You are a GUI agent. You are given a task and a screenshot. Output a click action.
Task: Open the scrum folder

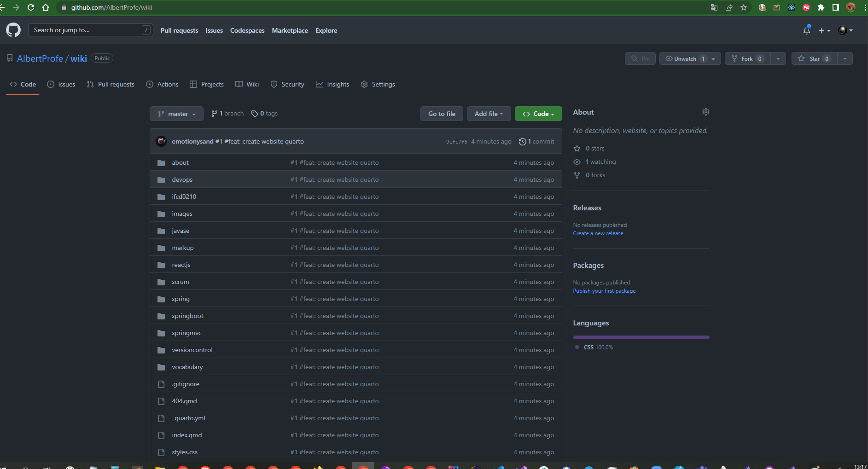[180, 282]
